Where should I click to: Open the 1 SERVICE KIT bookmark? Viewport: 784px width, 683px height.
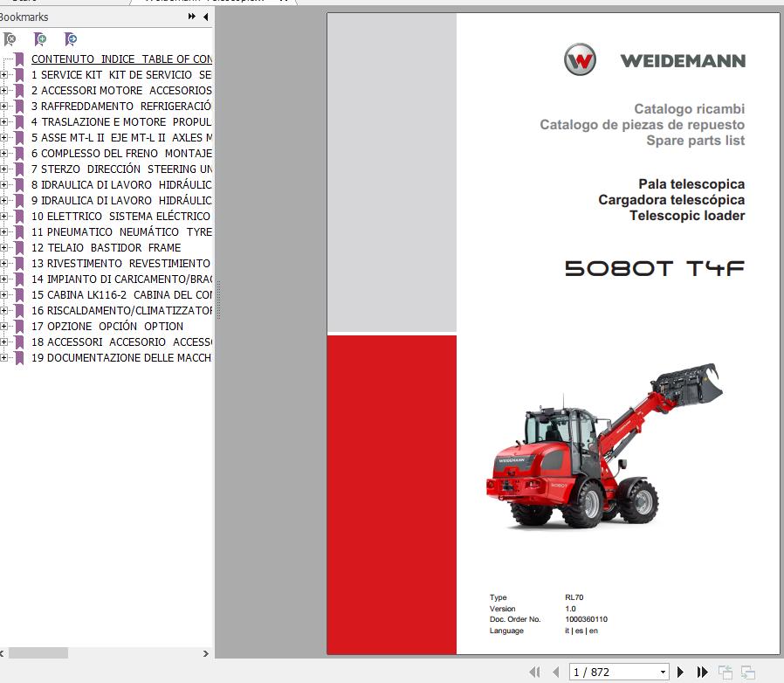point(121,74)
